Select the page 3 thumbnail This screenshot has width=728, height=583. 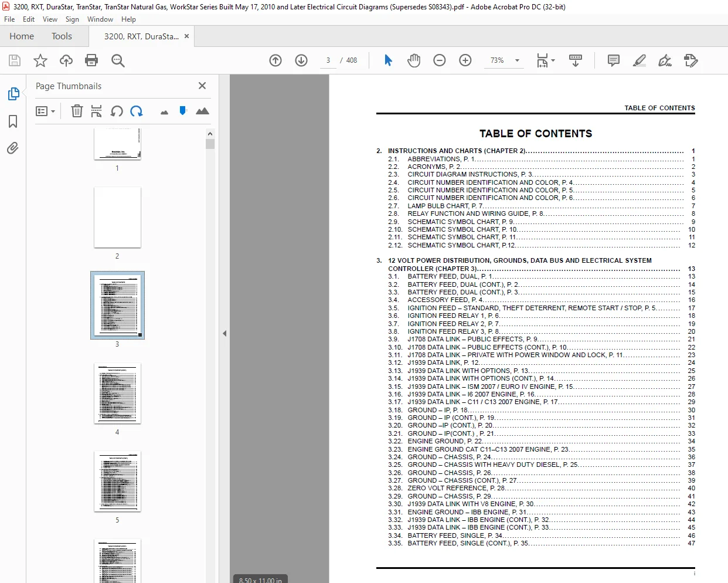coord(117,305)
